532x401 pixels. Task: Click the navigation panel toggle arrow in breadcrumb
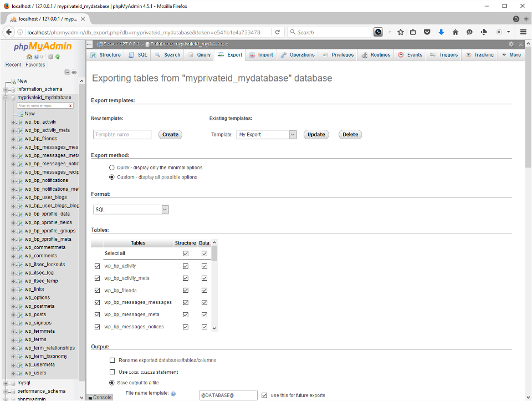(x=89, y=44)
